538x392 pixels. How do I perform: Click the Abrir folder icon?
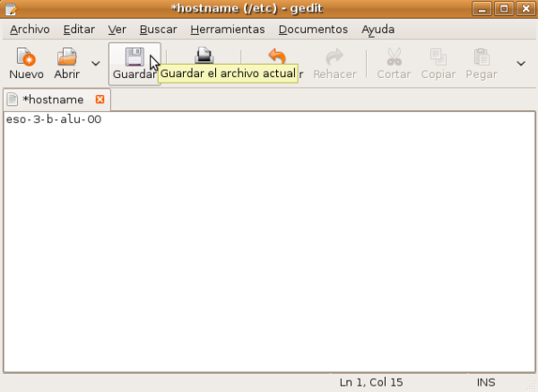(66, 59)
